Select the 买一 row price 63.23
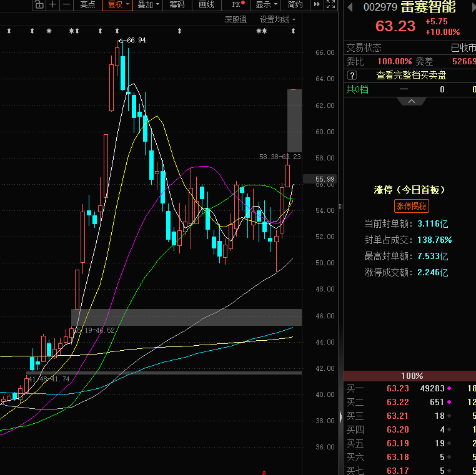The height and width of the screenshot is (475, 476). [398, 388]
